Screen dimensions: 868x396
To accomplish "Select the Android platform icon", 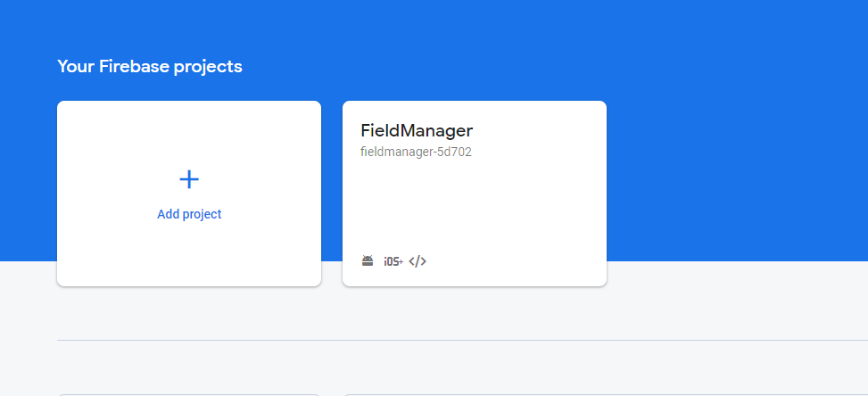I will [368, 261].
